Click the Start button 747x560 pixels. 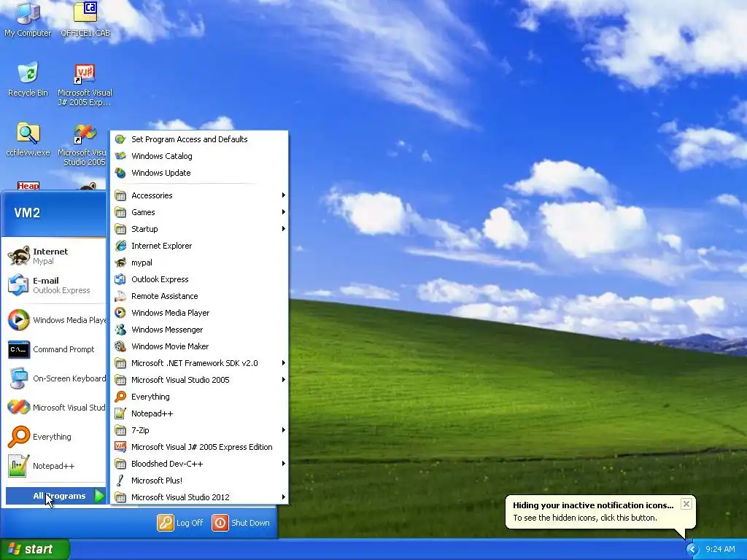[34, 549]
